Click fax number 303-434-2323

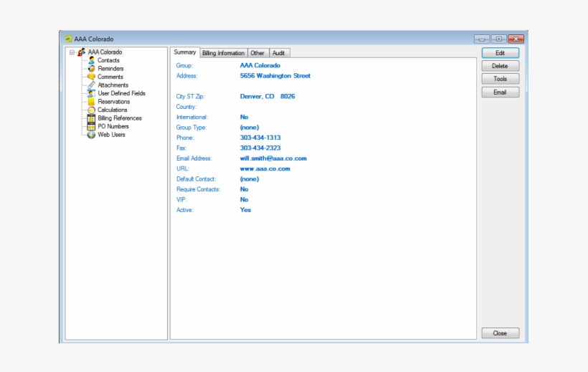(260, 148)
